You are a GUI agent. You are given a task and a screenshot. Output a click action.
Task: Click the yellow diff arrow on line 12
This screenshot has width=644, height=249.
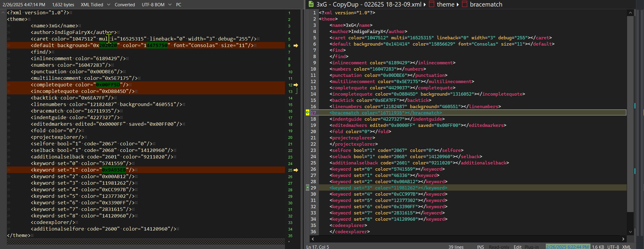(x=296, y=85)
